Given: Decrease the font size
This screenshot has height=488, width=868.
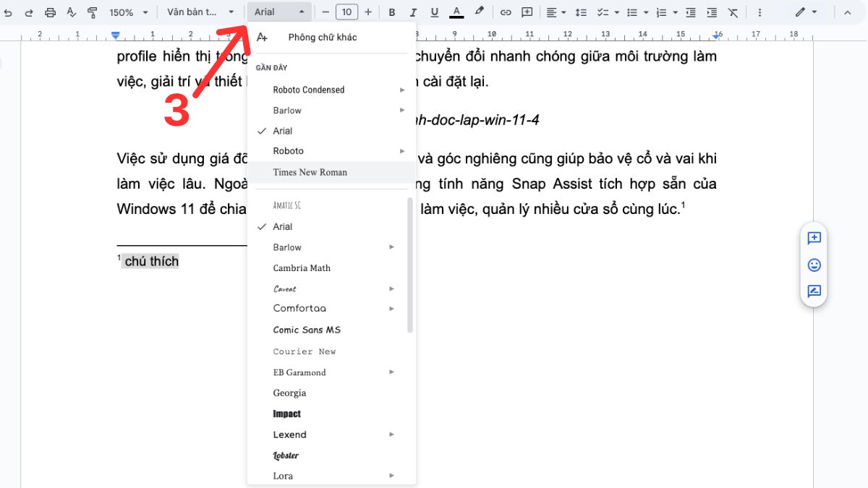Looking at the screenshot, I should 325,12.
